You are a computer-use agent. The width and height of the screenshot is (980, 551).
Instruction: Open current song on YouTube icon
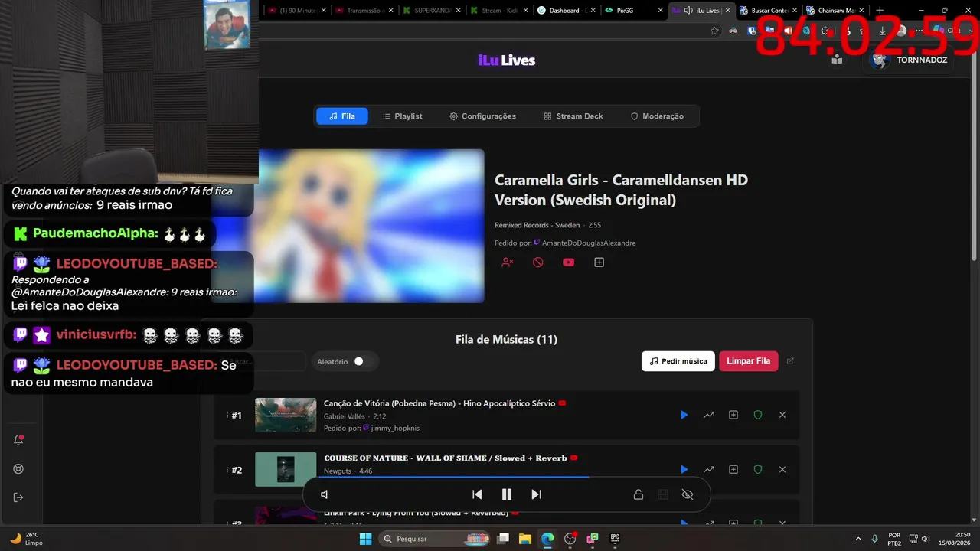(x=568, y=262)
